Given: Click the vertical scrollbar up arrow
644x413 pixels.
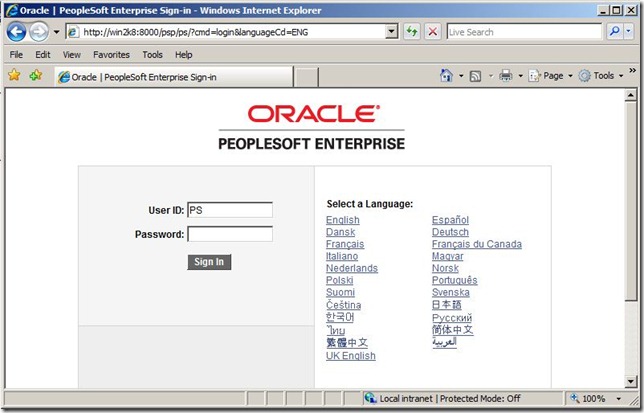Looking at the screenshot, I should tap(631, 95).
